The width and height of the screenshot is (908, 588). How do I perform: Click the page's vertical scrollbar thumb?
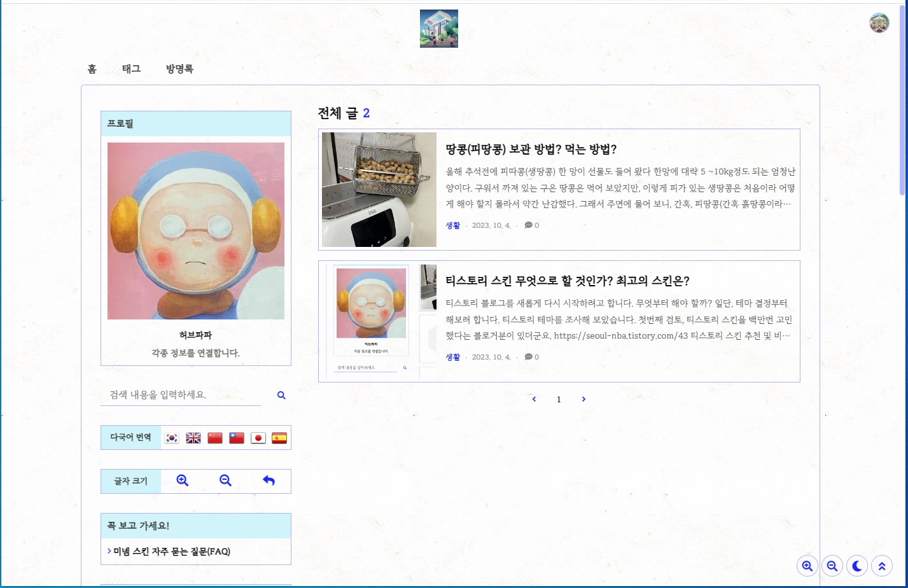904,99
